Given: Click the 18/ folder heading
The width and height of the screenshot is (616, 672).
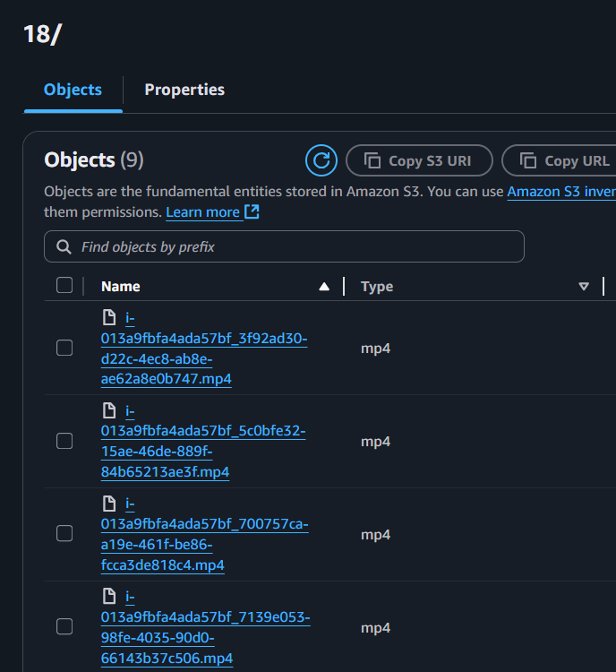Looking at the screenshot, I should [x=43, y=34].
